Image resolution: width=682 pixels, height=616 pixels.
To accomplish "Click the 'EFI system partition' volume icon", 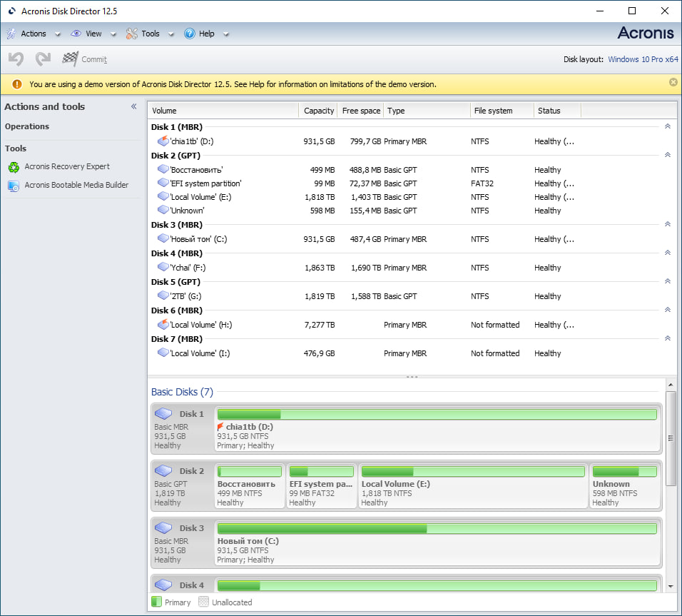I will click(163, 183).
